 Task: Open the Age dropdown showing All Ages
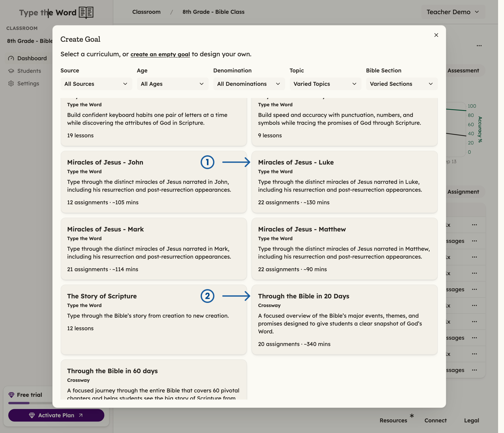click(173, 84)
